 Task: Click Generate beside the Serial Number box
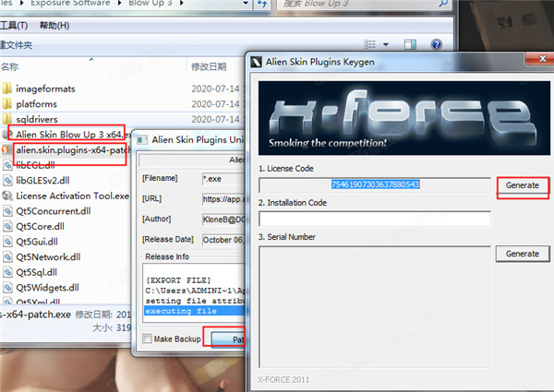523,254
